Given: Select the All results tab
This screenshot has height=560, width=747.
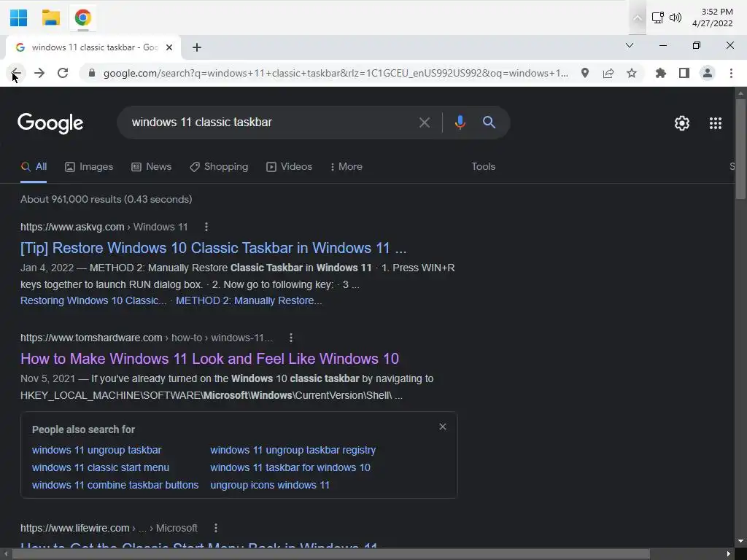Looking at the screenshot, I should click(34, 167).
